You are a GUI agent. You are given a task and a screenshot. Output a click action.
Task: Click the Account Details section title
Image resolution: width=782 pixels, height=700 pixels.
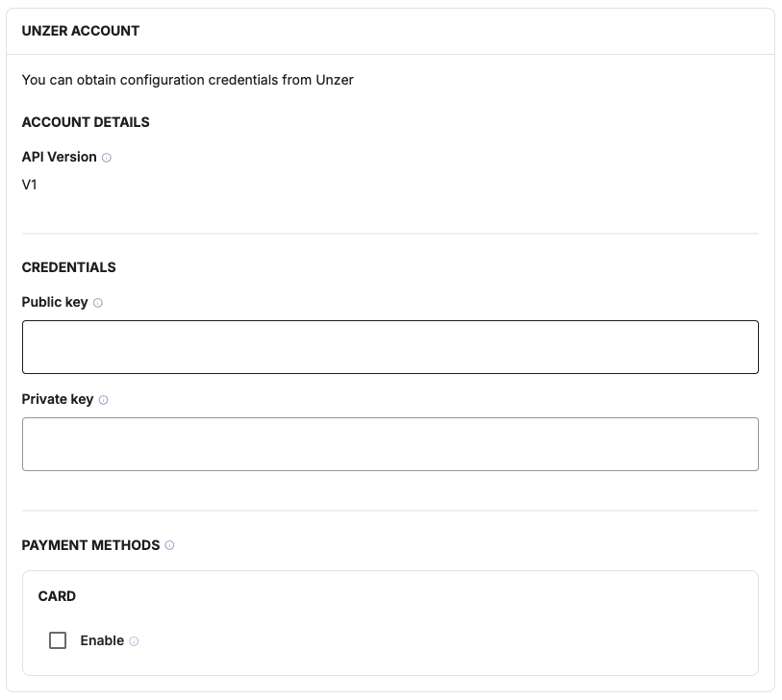[86, 122]
